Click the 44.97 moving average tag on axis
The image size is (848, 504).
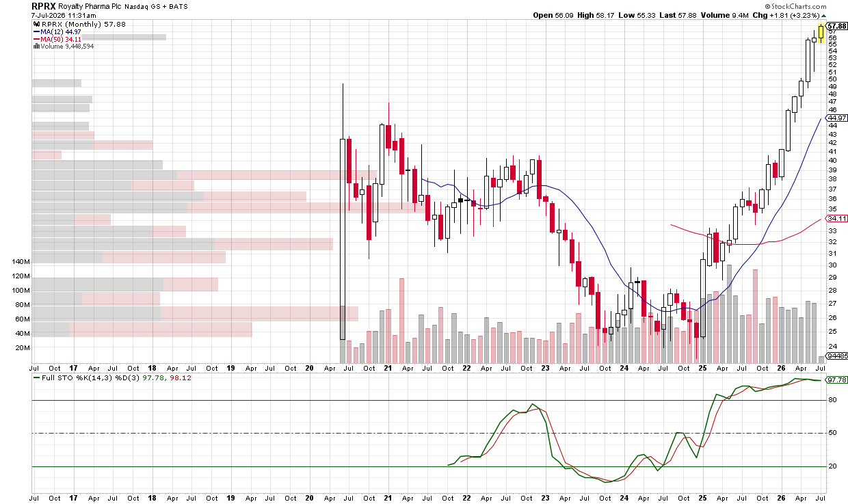837,118
